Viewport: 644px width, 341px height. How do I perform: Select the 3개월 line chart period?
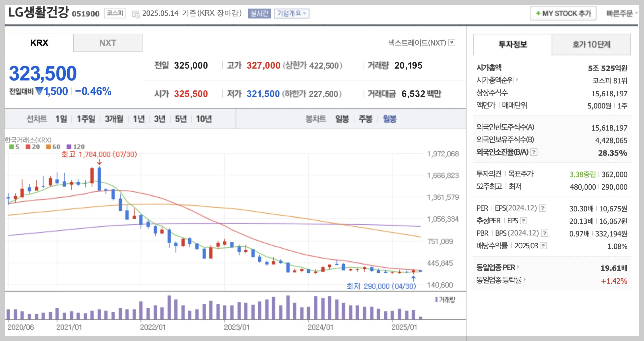[114, 119]
